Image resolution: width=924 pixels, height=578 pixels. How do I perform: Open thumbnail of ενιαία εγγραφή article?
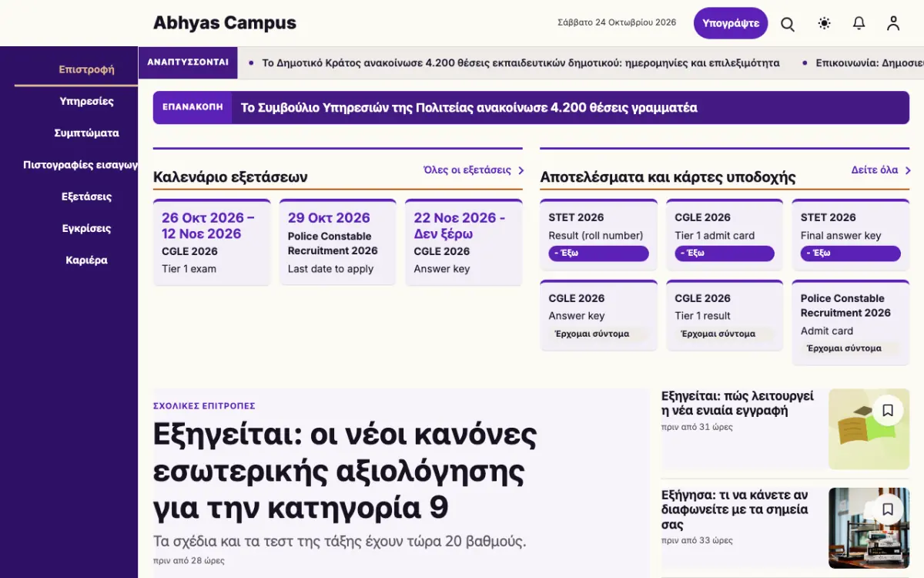point(869,429)
